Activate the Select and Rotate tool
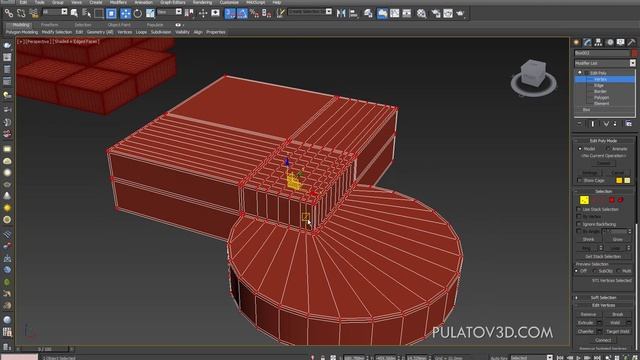 (x=138, y=13)
